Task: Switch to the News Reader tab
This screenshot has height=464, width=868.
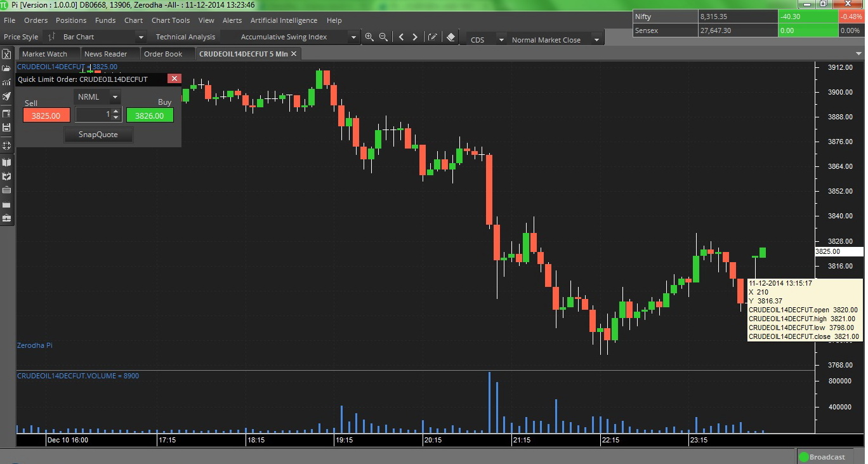Action: [110, 54]
